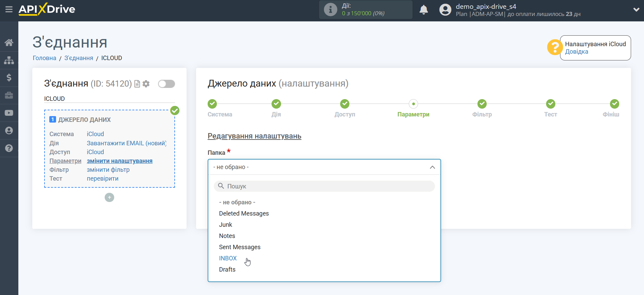This screenshot has width=644, height=295.
Task: Select the '- не обрано -' option
Action: [237, 202]
